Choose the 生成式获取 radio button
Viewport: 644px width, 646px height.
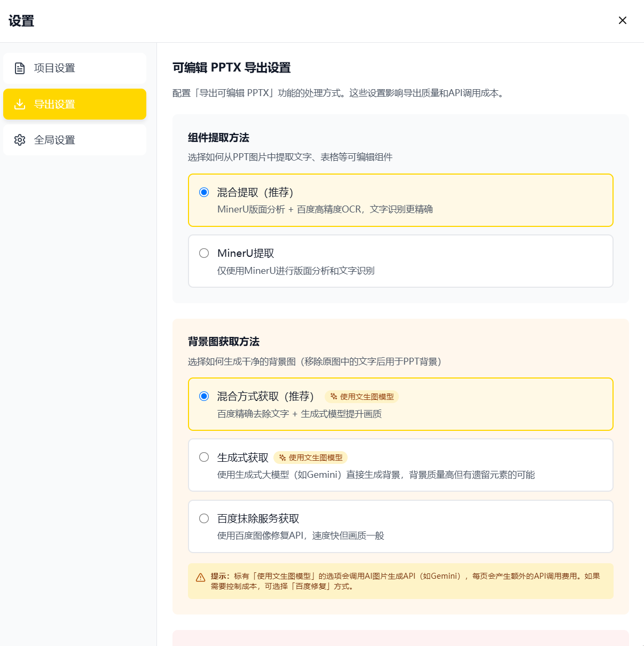tap(204, 457)
